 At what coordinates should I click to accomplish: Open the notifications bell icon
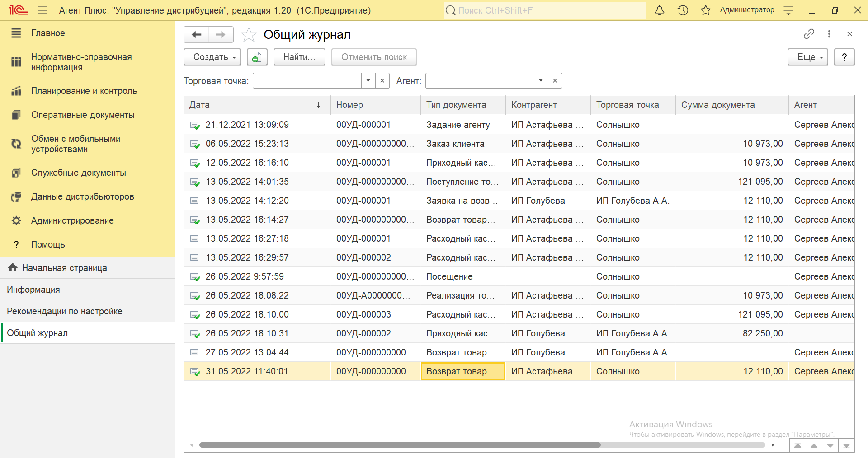pyautogui.click(x=660, y=10)
